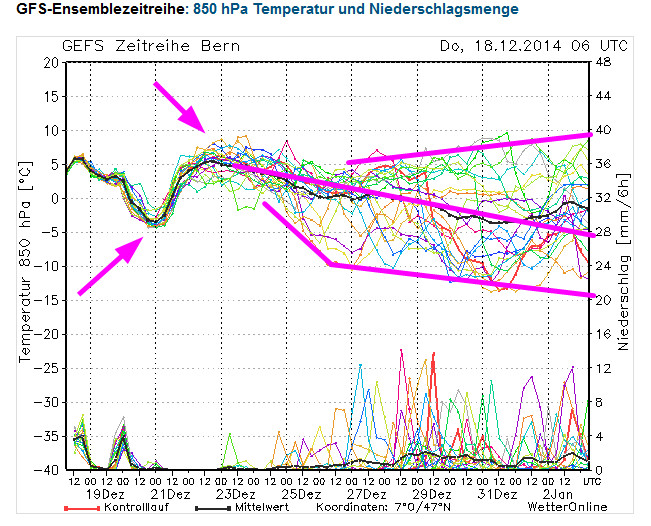Select the 19Dez date on the x-axis

(103, 494)
